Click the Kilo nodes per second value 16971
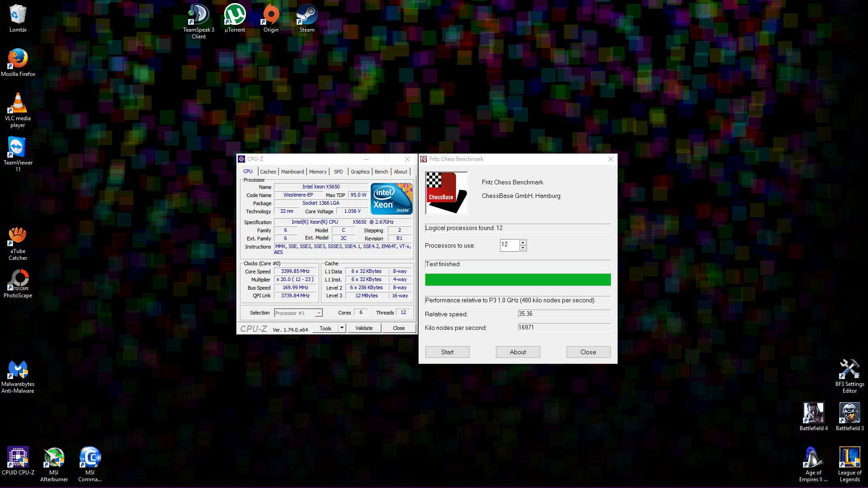Screen dimensions: 868x488 [564, 328]
